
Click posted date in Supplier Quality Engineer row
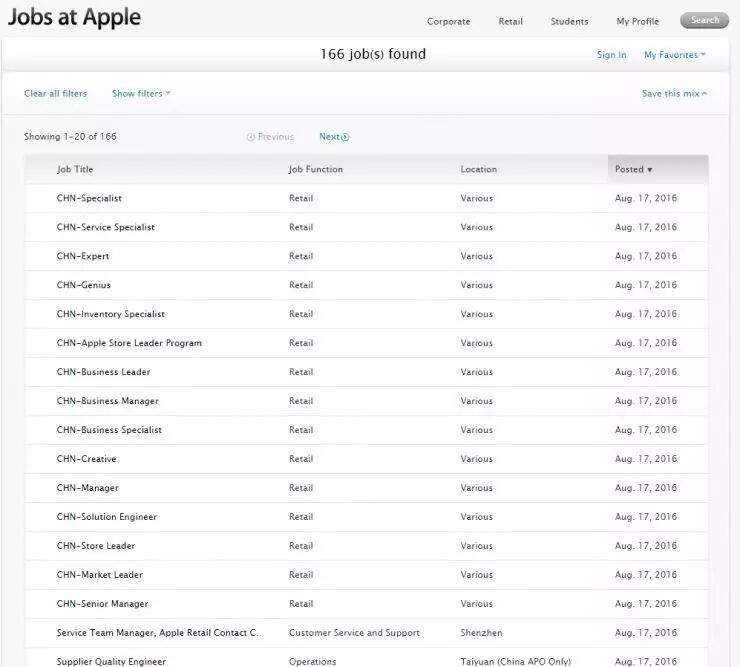click(646, 661)
